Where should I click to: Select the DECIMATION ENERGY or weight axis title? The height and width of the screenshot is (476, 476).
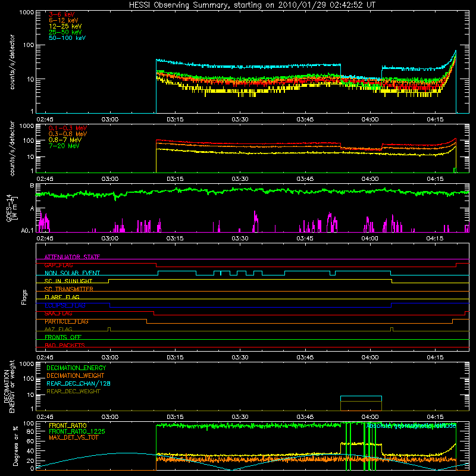[x=9, y=386]
